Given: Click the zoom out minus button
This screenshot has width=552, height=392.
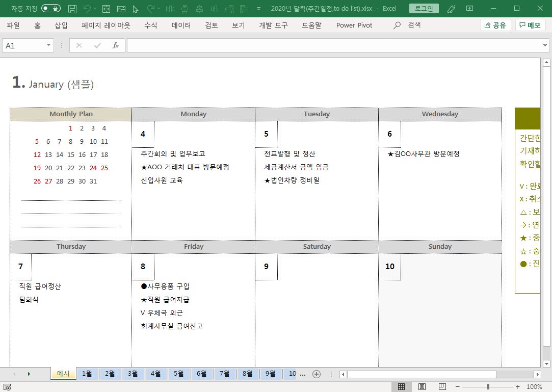Looking at the screenshot, I should (457, 387).
